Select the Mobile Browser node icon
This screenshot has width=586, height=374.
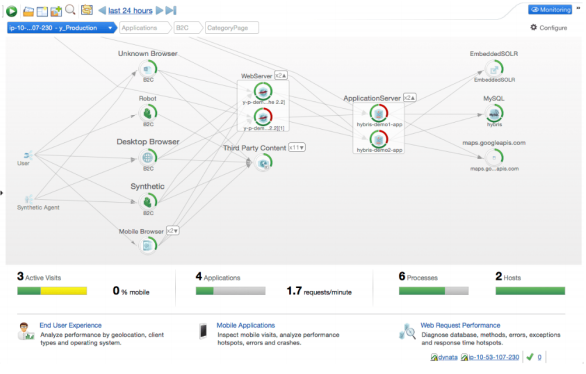pos(148,246)
